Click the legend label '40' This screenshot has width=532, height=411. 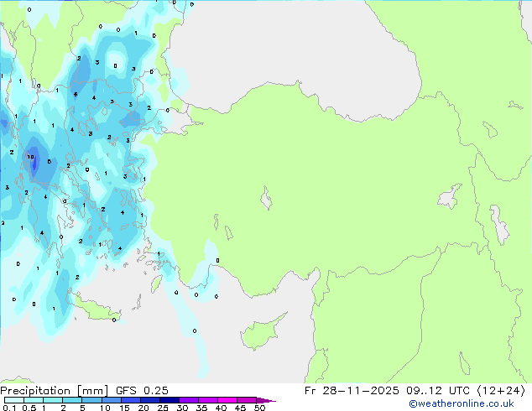click(x=221, y=408)
